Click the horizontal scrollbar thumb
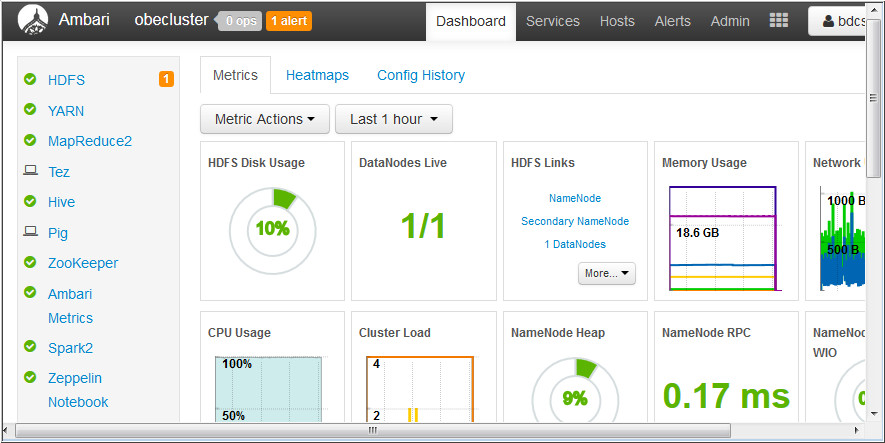 tap(372, 430)
